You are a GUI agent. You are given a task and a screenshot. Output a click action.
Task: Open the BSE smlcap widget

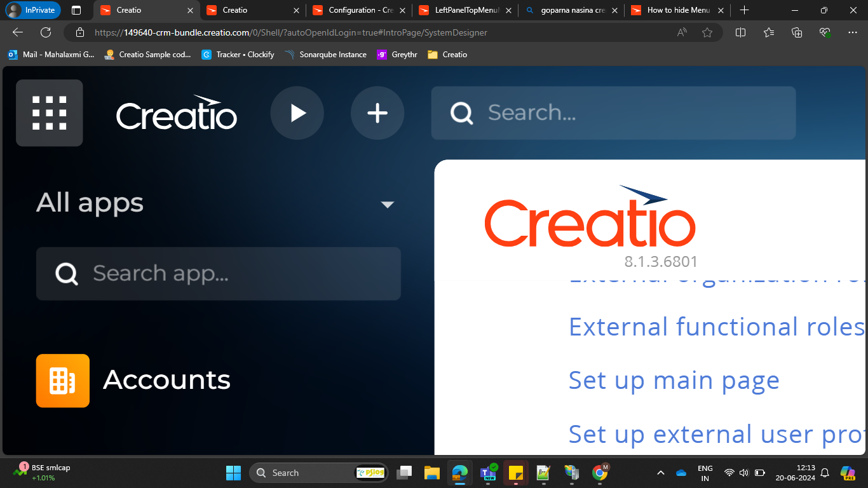[42, 472]
